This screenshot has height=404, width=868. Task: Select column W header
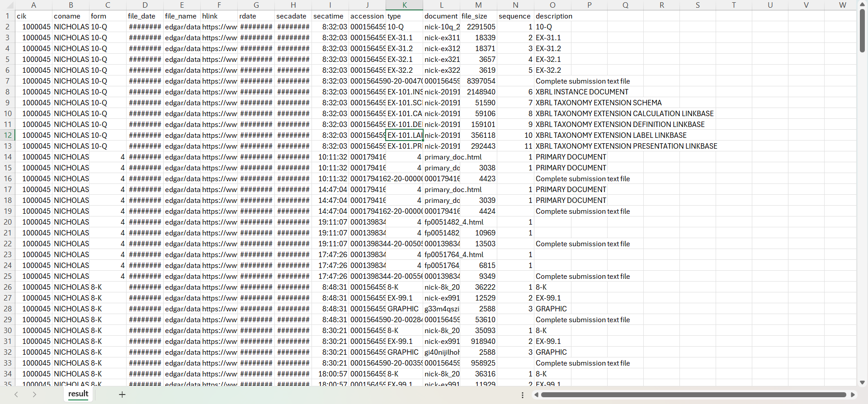[842, 5]
